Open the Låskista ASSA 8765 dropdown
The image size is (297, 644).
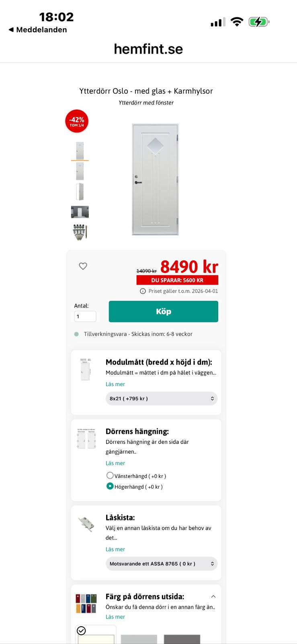pyautogui.click(x=161, y=563)
